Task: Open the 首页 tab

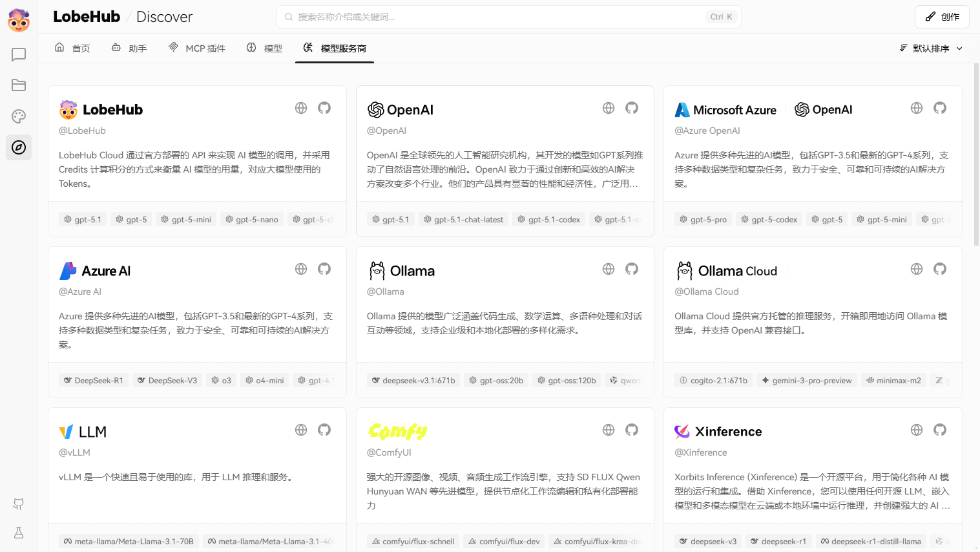Action: click(72, 48)
